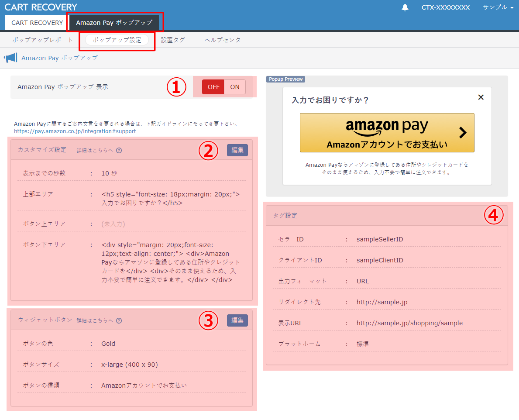This screenshot has height=420, width=519.
Task: Click the Popup Preview label
Action: click(285, 79)
